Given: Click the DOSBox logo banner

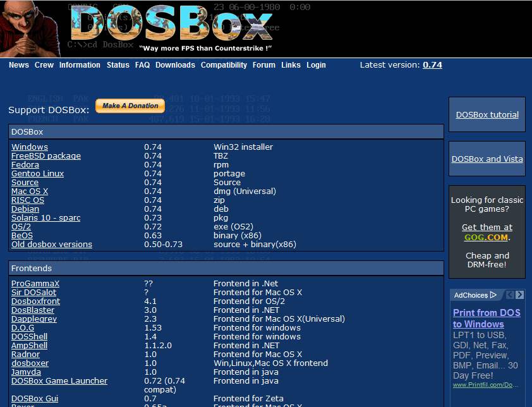Looking at the screenshot, I should click(x=171, y=24).
